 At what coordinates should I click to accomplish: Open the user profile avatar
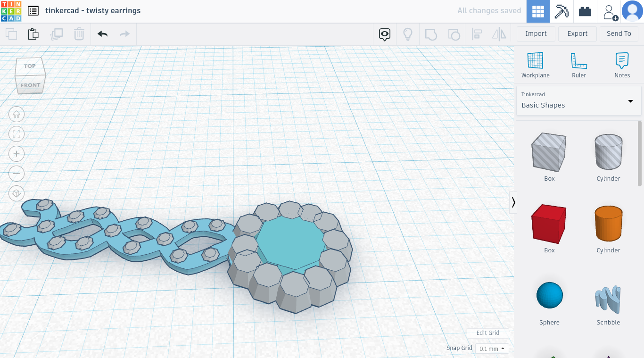pyautogui.click(x=632, y=11)
